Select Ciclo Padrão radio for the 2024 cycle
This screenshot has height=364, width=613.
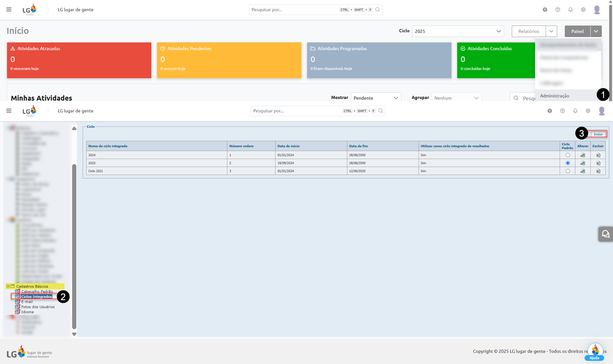(568, 155)
